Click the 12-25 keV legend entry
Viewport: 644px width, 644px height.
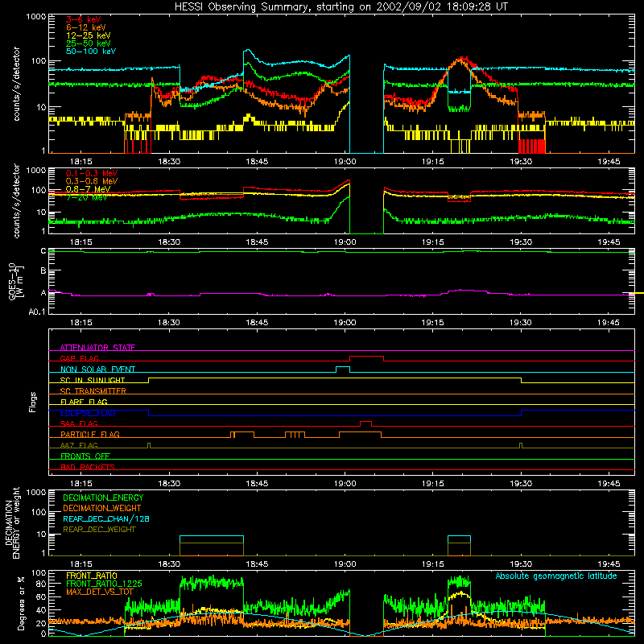point(89,35)
